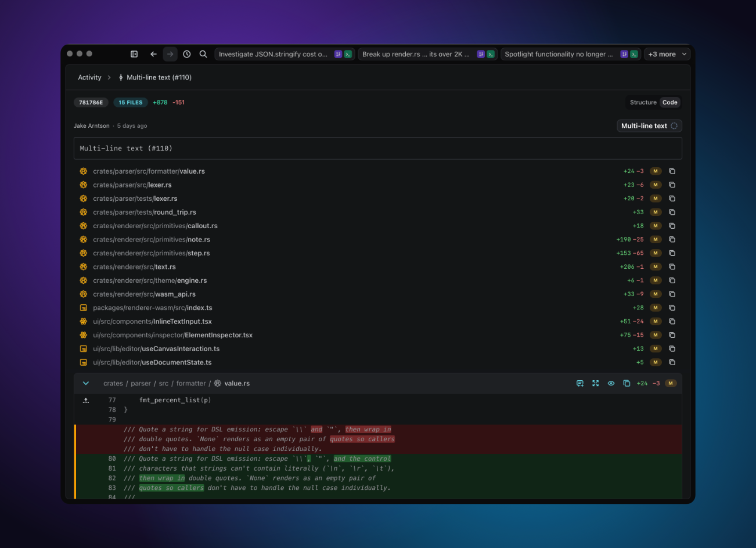This screenshot has height=548, width=756.
Task: Open useDocumentState.ts file row
Action: [377, 362]
